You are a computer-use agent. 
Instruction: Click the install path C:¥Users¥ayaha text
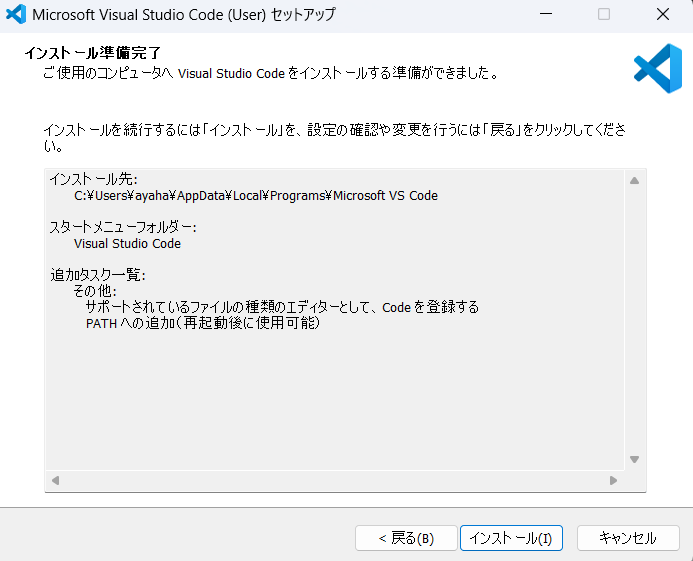tap(256, 195)
